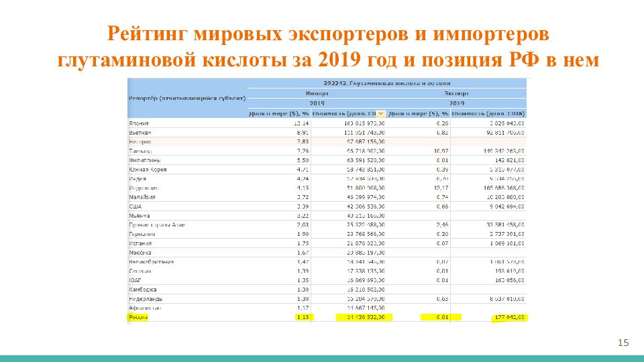The width and height of the screenshot is (644, 362).
Task: Click slide number 15
Action: pyautogui.click(x=623, y=343)
